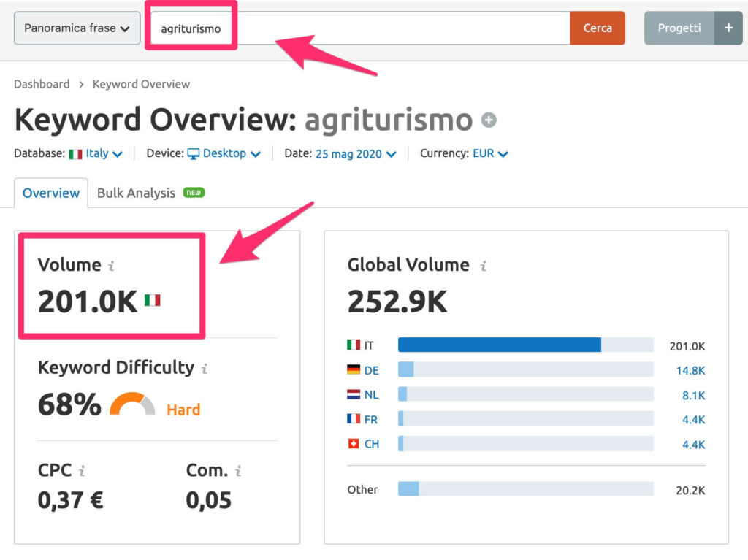Go to Dashboard breadcrumb link
Viewport: 748px width, 560px height.
point(42,84)
